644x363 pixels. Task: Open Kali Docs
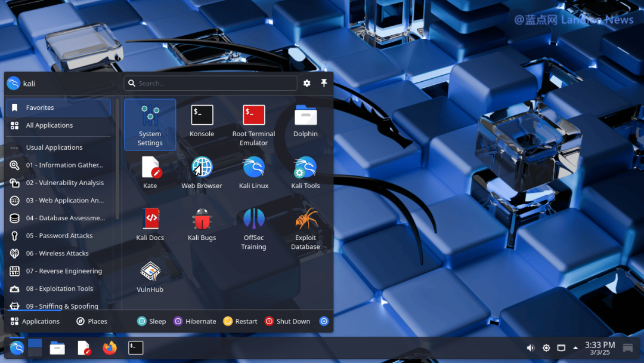pyautogui.click(x=150, y=224)
